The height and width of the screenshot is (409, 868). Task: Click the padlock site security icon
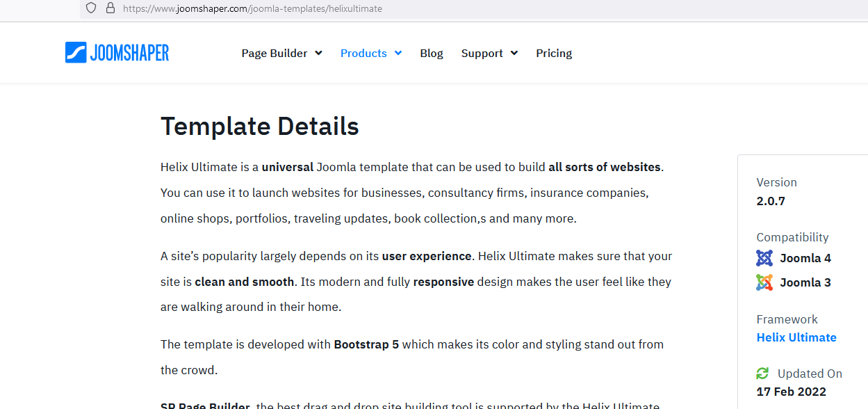pyautogui.click(x=110, y=8)
